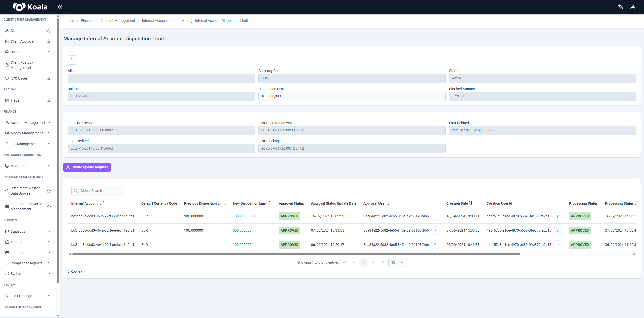Screen dimensions: 644x318
Task: Expand Trading reports menu
Action: point(49,242)
